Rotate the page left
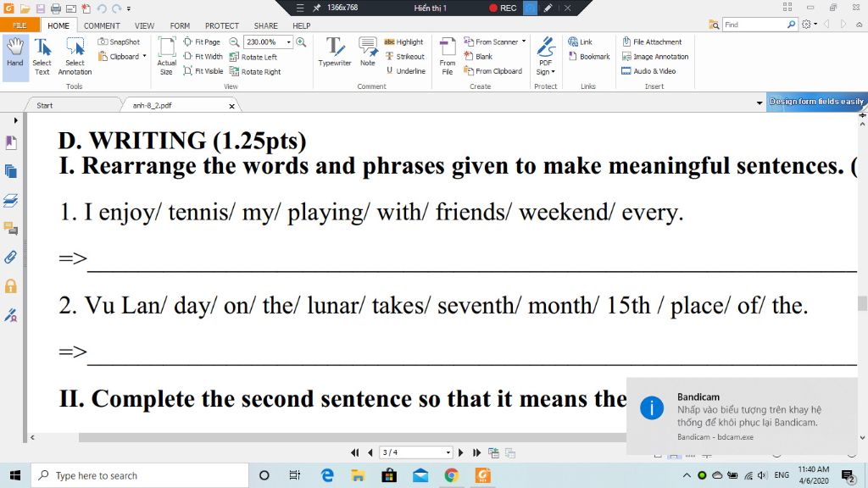 [253, 57]
